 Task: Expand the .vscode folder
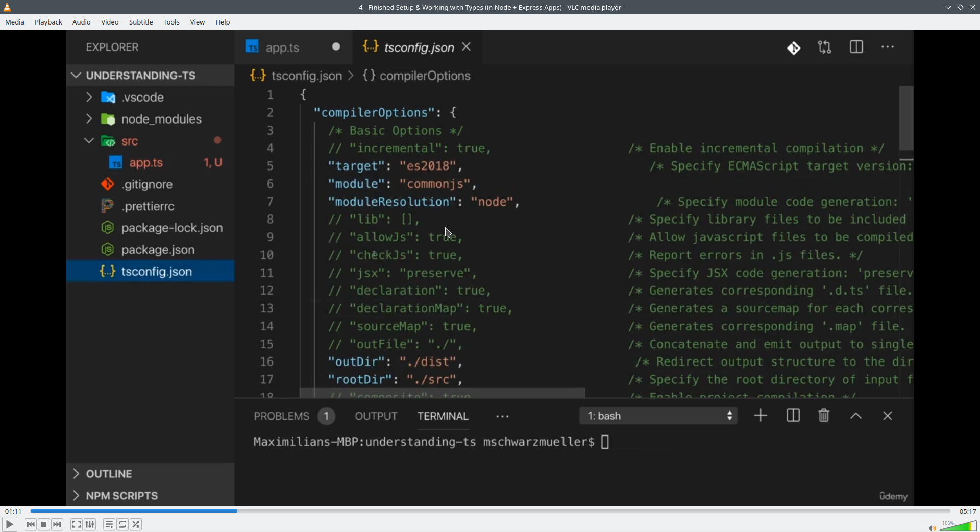[x=88, y=97]
